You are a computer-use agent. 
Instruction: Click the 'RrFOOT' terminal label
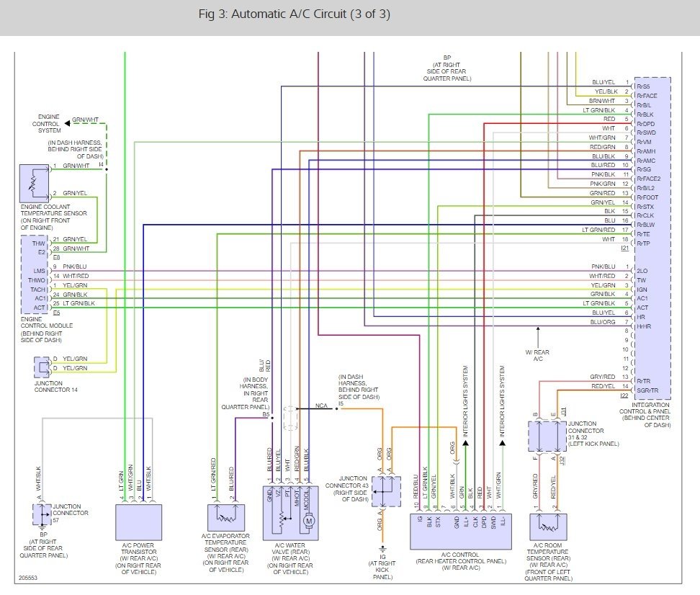tap(647, 197)
